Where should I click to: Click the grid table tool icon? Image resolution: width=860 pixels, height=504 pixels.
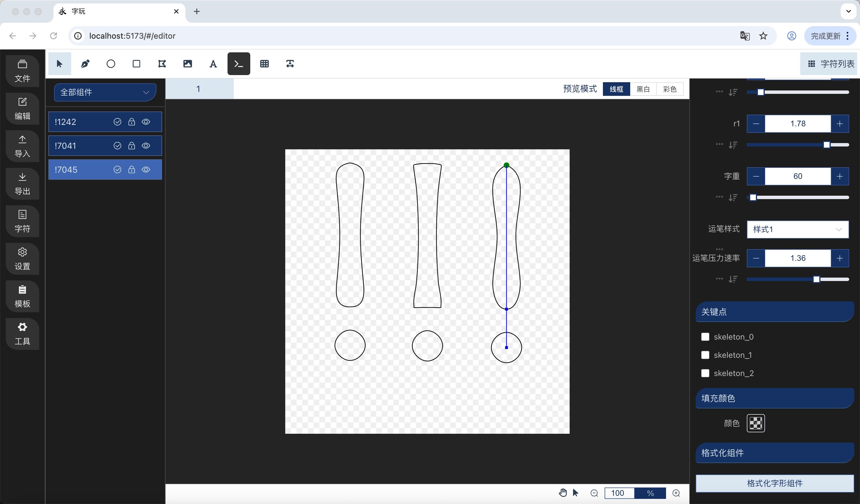point(264,64)
